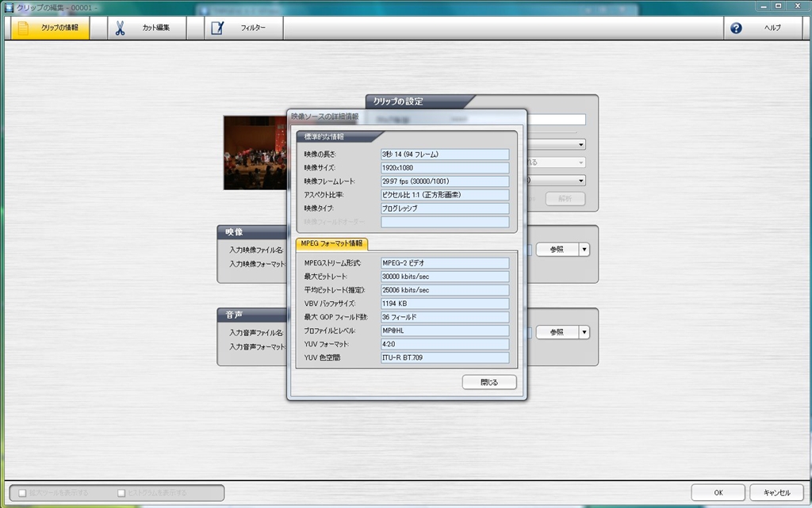Screen dimensions: 812x508
Task: Enable the ヒストグラムを表示する checkbox
Action: coord(121,493)
